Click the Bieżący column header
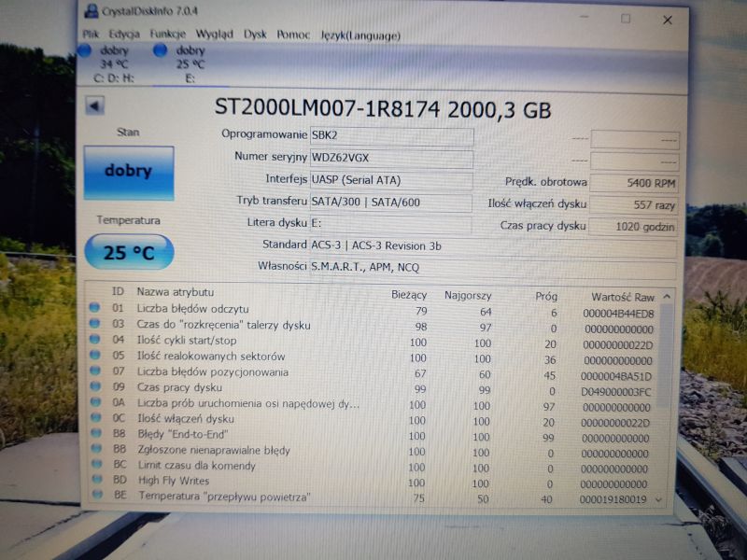 coord(409,295)
